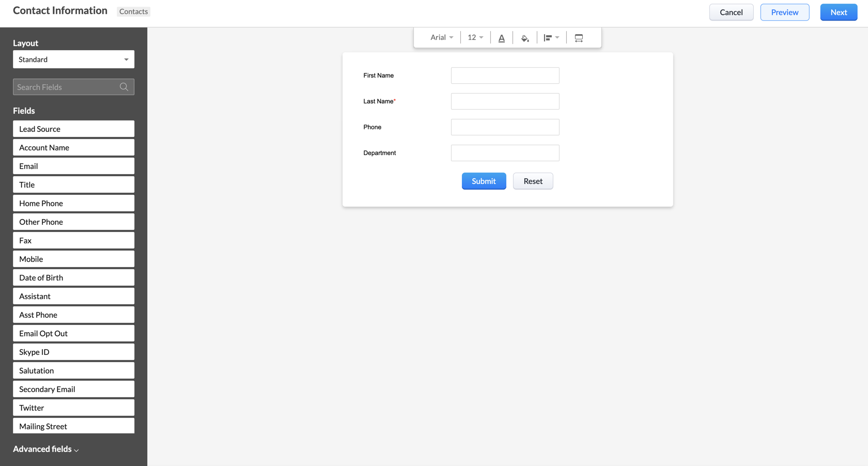The width and height of the screenshot is (868, 466).
Task: Open the alignment options dropdown arrow
Action: (x=557, y=37)
